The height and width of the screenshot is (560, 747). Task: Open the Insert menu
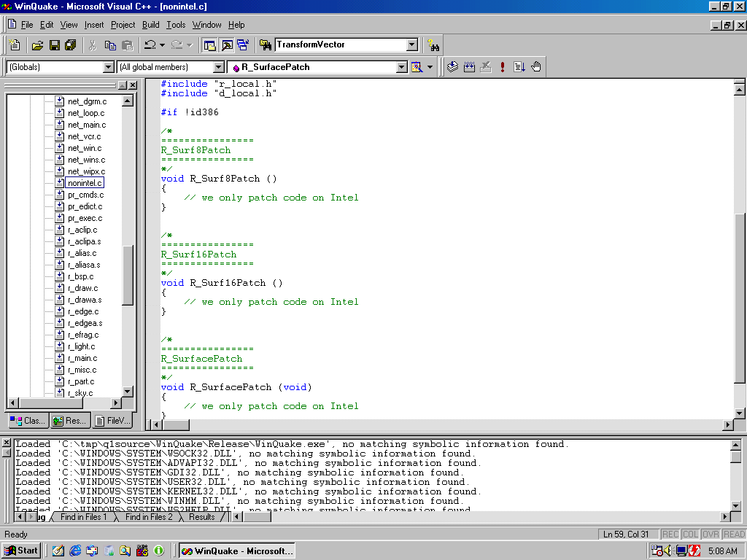point(94,25)
